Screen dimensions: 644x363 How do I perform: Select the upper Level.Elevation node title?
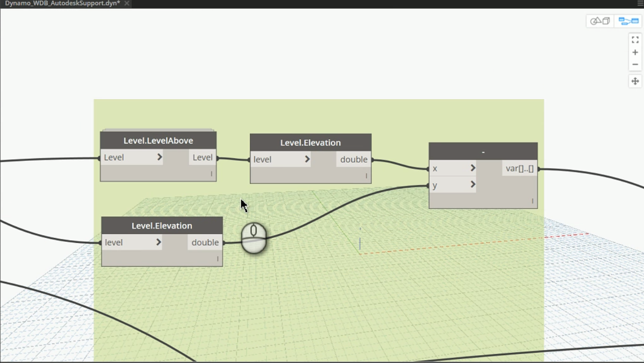pyautogui.click(x=311, y=143)
